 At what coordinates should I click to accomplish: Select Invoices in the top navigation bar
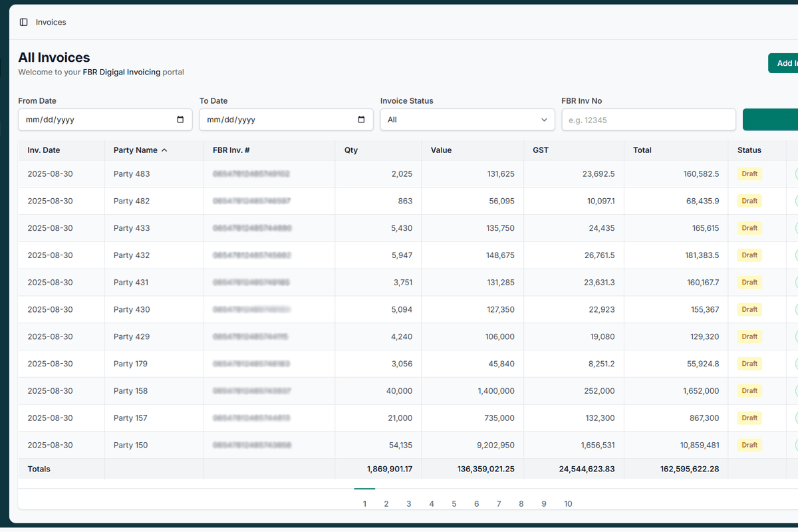click(50, 22)
